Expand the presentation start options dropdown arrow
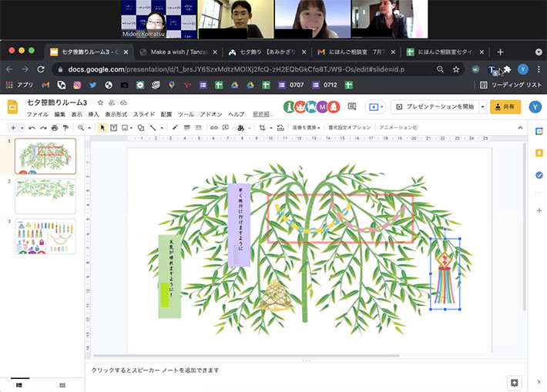Image resolution: width=547 pixels, height=392 pixels. point(482,107)
